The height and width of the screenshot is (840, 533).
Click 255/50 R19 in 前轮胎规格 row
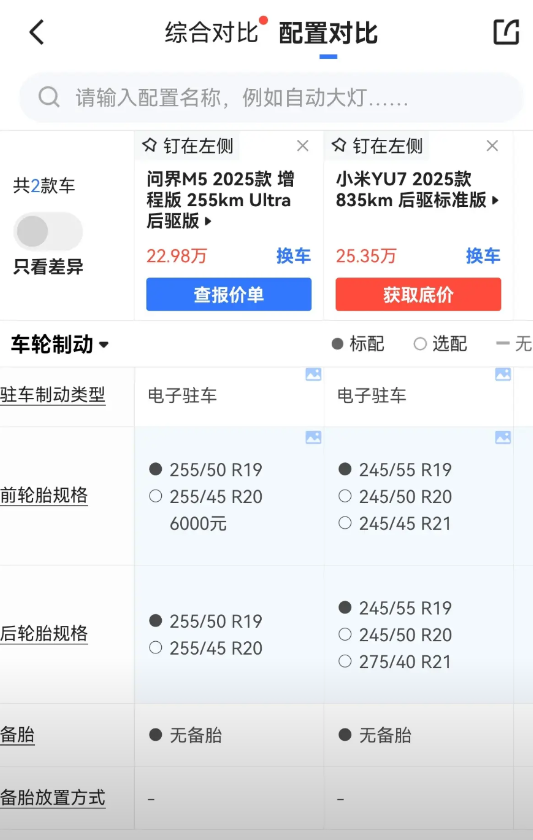[x=216, y=470]
